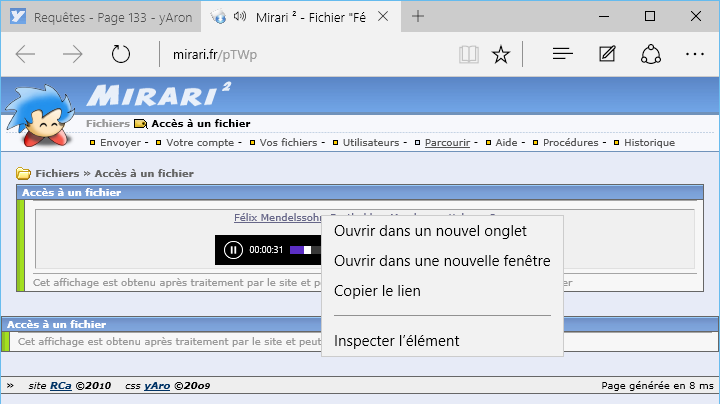Add page to favorites star icon

coord(501,55)
